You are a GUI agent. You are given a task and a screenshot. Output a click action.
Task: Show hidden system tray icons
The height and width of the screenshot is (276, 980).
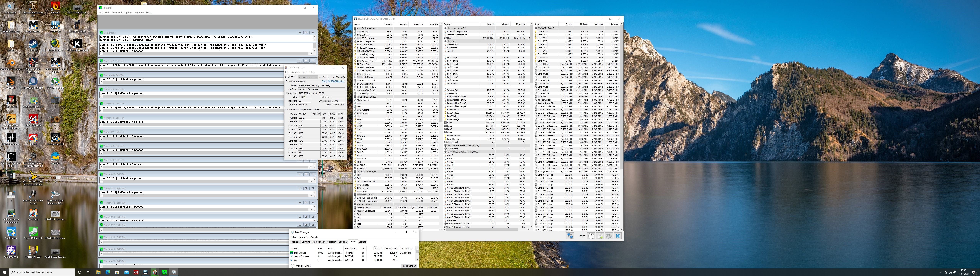coord(941,272)
